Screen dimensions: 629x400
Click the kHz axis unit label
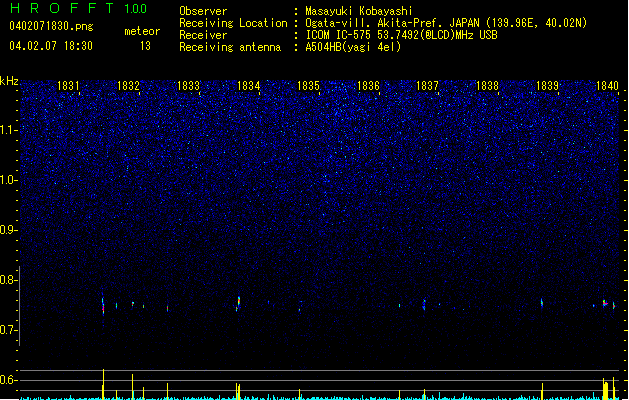click(x=9, y=81)
